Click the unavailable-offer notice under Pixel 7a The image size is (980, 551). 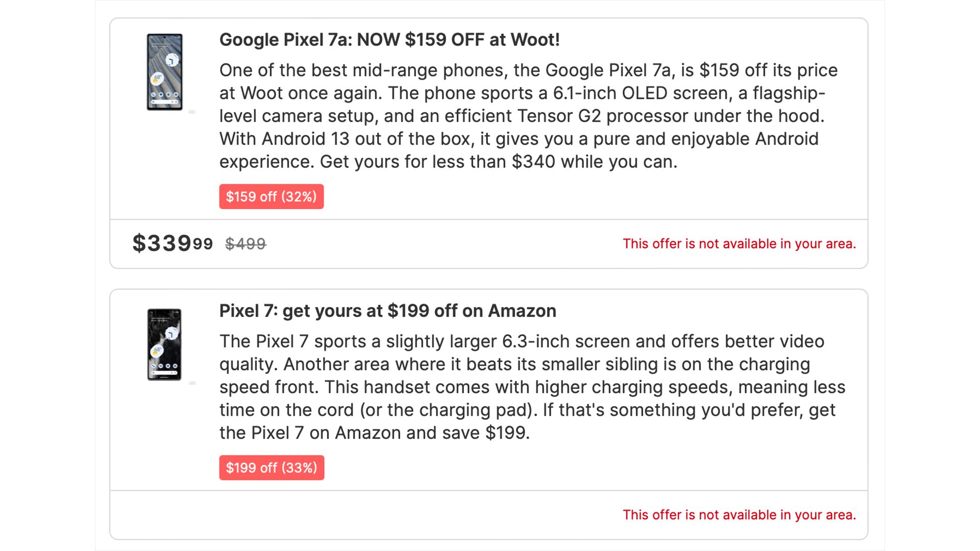pos(739,244)
